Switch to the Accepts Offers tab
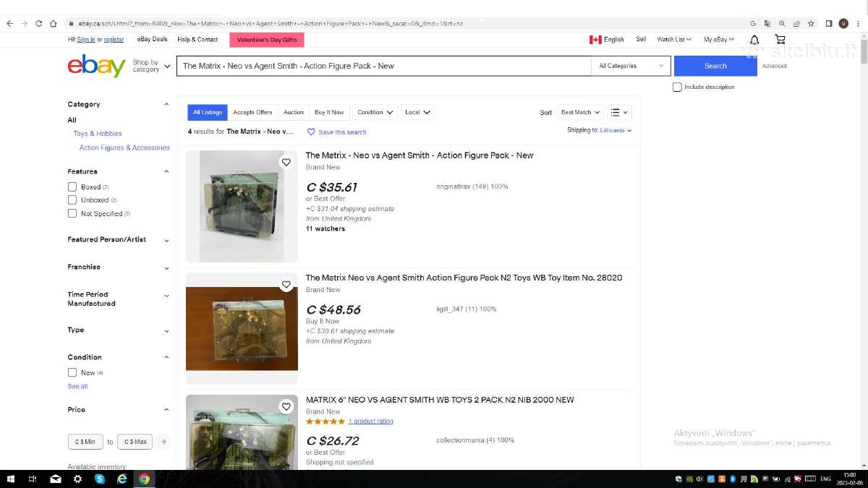 (x=252, y=112)
